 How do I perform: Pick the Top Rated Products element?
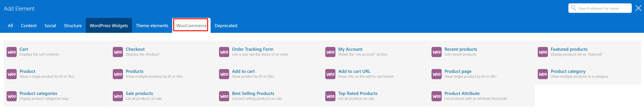point(358,93)
